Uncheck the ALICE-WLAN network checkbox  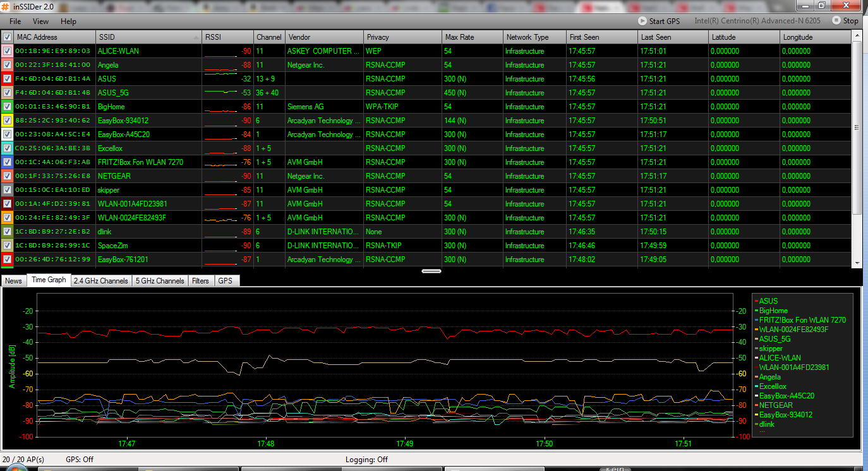tap(7, 51)
